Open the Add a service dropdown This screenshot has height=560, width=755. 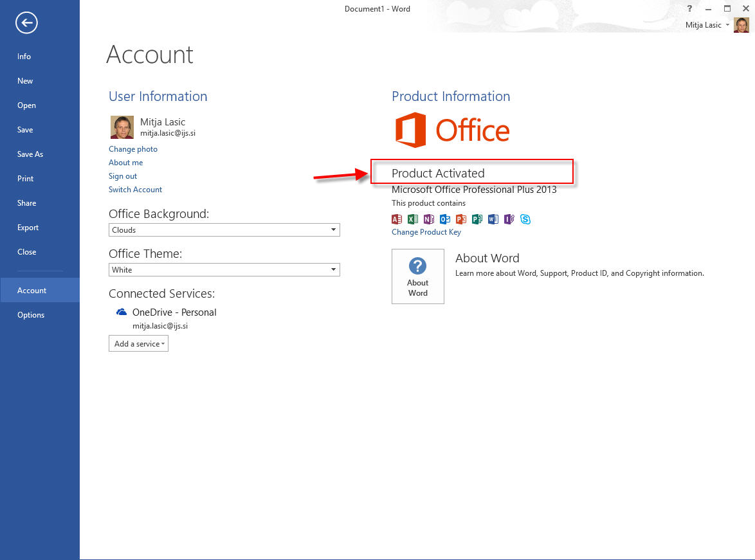point(138,344)
